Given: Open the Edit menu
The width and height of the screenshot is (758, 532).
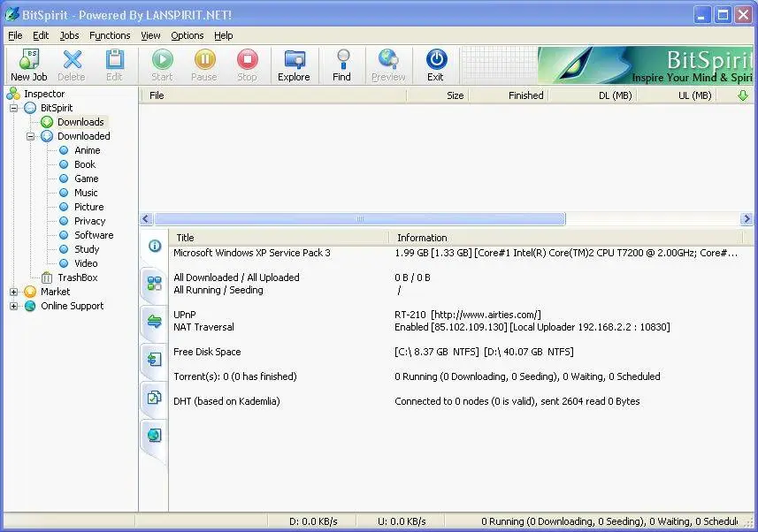Looking at the screenshot, I should 41,35.
